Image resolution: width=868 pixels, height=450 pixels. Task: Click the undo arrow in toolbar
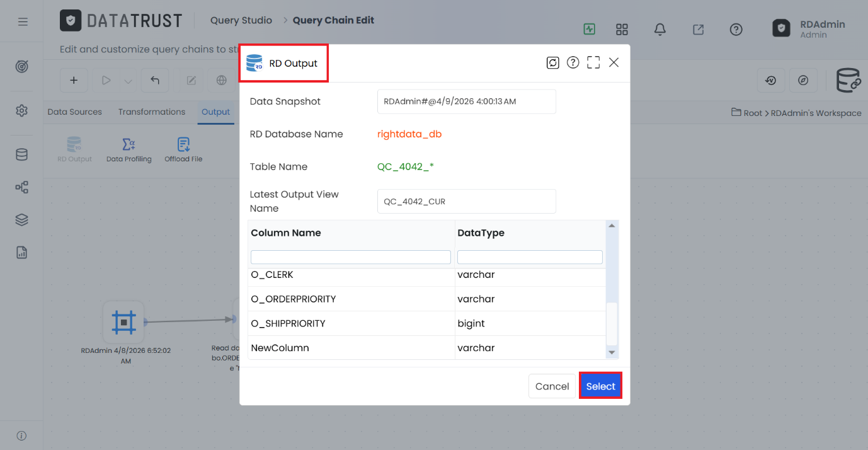tap(155, 80)
